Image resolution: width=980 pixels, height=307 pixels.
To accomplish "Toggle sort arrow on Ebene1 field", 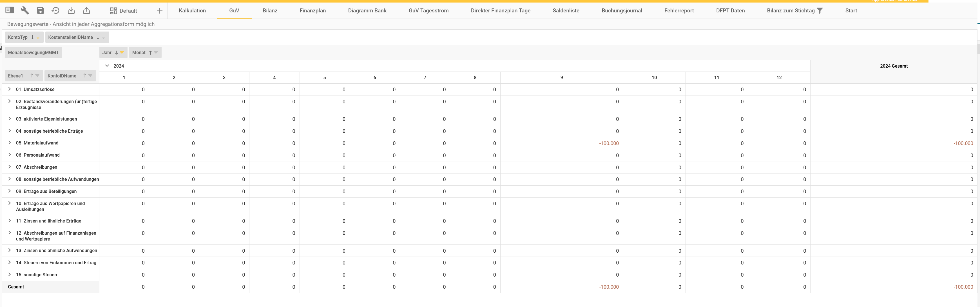I will click(x=32, y=76).
